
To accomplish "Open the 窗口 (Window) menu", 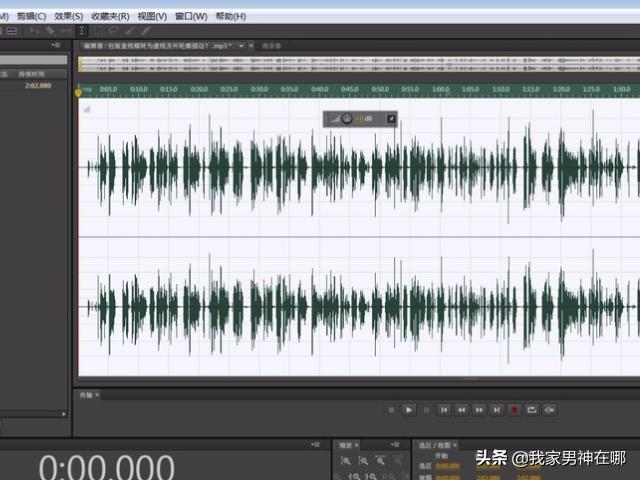I will (x=191, y=17).
